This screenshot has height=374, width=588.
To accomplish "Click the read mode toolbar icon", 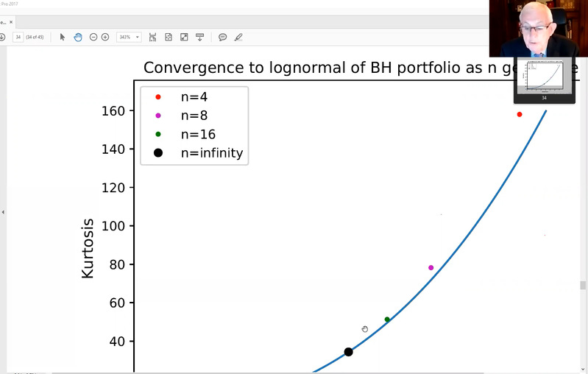I will pos(199,37).
